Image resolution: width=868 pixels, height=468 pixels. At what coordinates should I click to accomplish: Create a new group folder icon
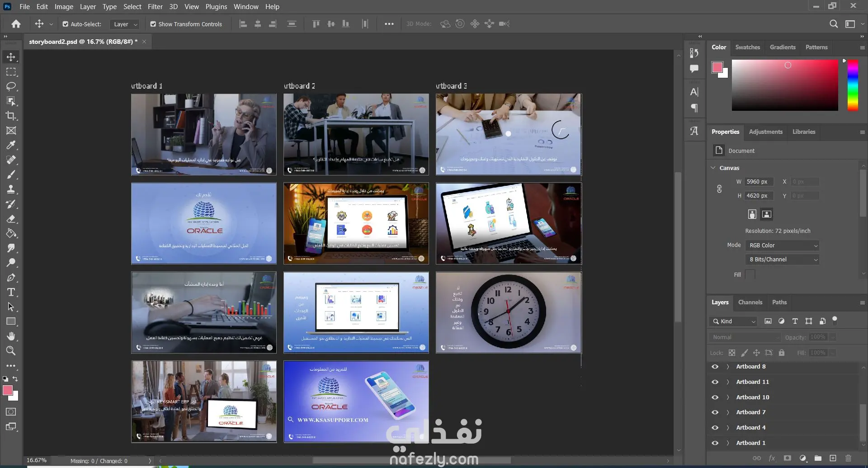click(818, 458)
